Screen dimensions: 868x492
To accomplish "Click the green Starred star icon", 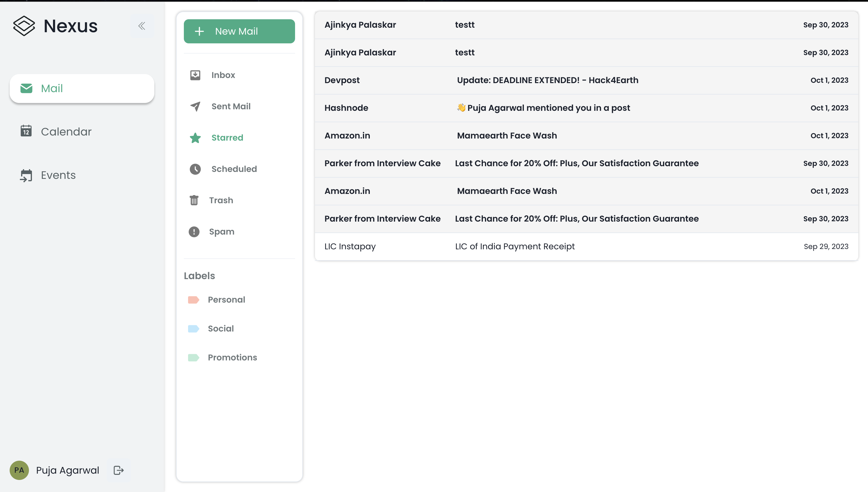I will click(195, 138).
